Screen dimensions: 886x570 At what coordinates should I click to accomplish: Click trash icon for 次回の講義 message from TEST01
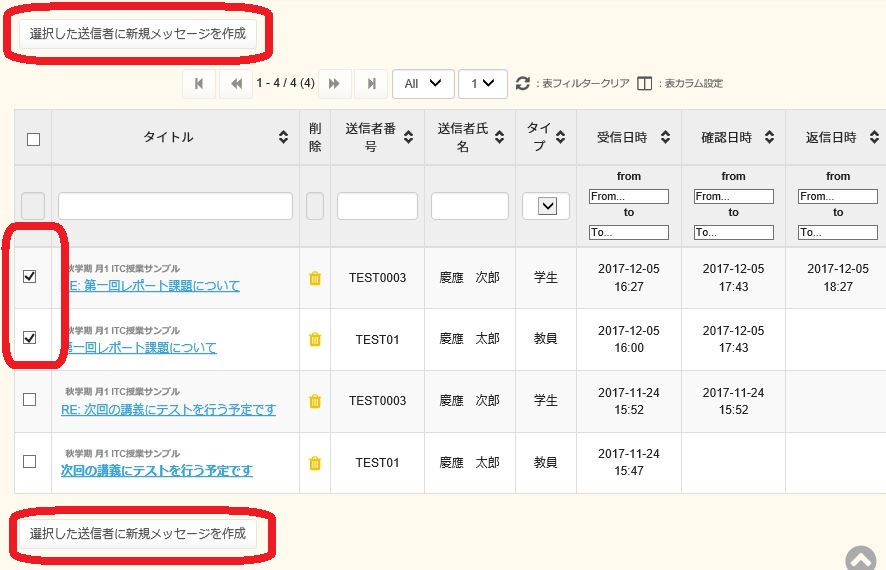(315, 463)
